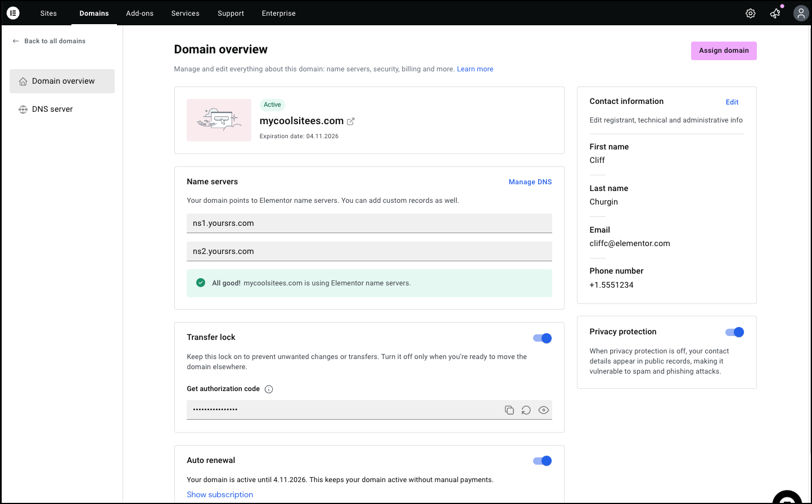
Task: Open mycoolsitees.com external link icon
Action: tap(351, 121)
